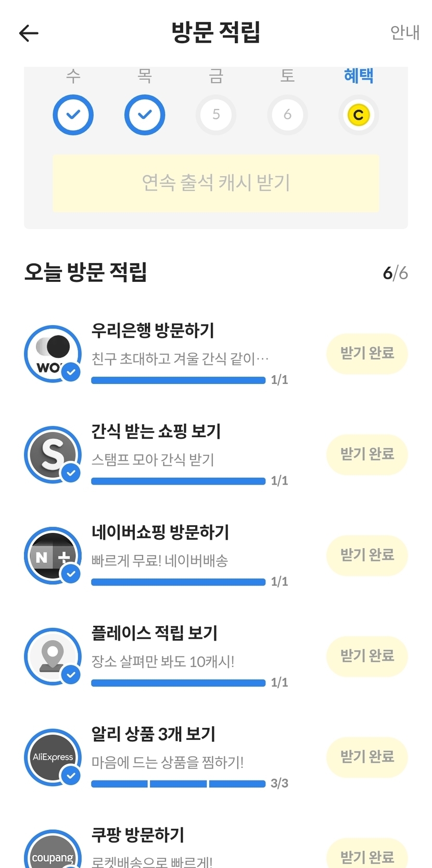Viewport: 432px width, 868px height.
Task: Tap the back arrow icon
Action: [29, 33]
